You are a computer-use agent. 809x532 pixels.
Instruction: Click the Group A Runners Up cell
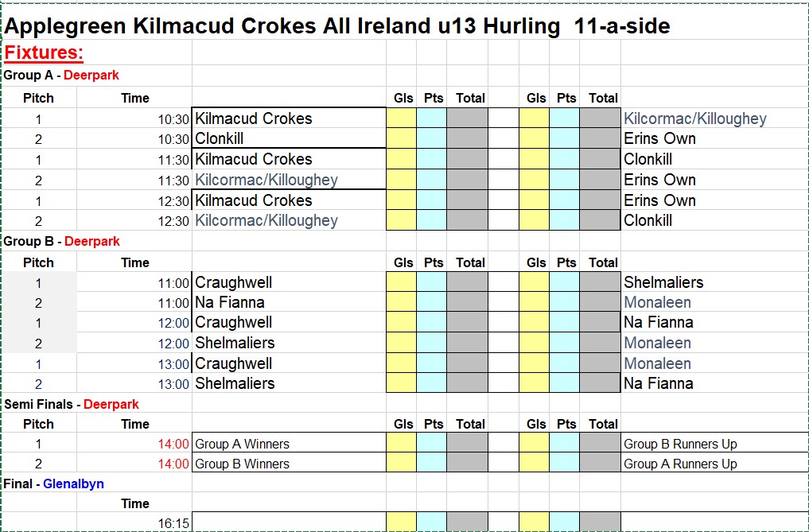click(x=680, y=464)
